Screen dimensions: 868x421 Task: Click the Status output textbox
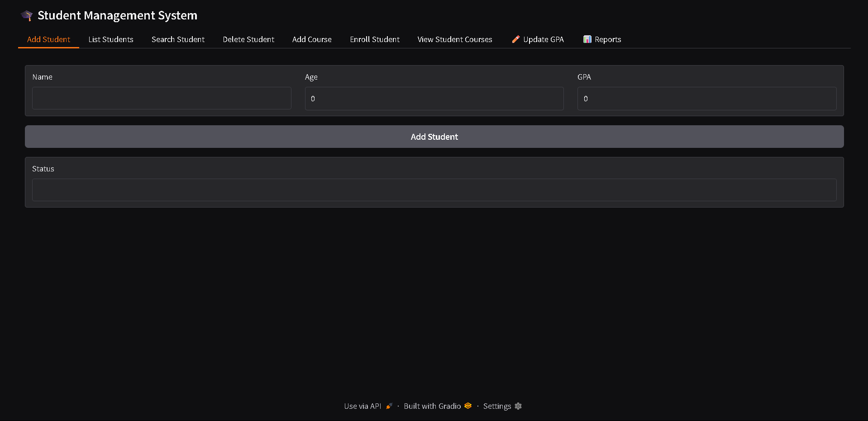[434, 190]
